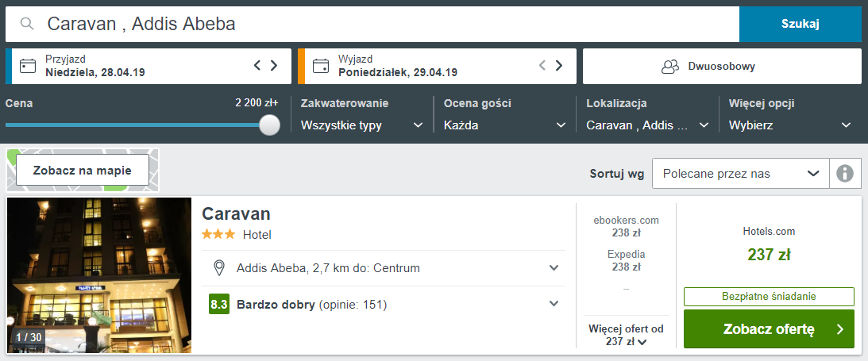Viewport: 868px width, 361px height.
Task: Open the Więcej opcji dropdown
Action: pos(790,125)
